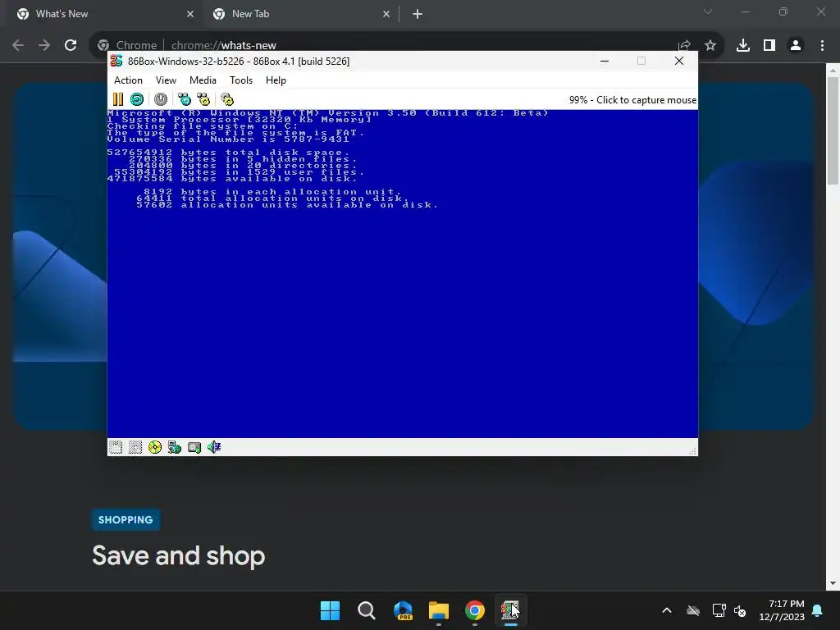Image resolution: width=840 pixels, height=630 pixels.
Task: Click the SHOPPING label on the page
Action: pos(126,519)
